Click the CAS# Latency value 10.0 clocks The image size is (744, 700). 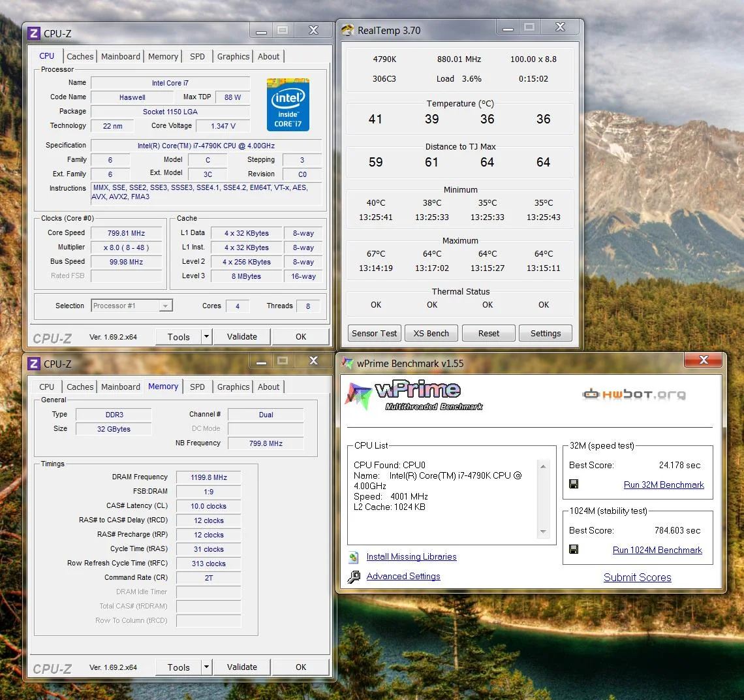(209, 506)
